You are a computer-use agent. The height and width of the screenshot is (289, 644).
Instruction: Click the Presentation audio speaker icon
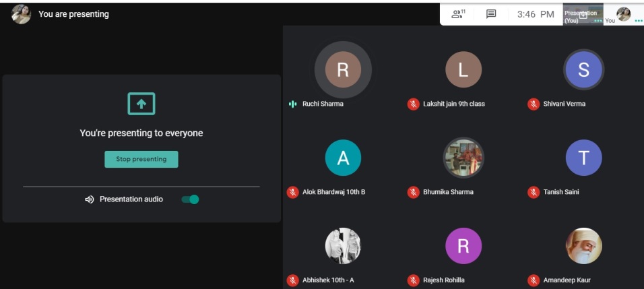click(x=89, y=199)
